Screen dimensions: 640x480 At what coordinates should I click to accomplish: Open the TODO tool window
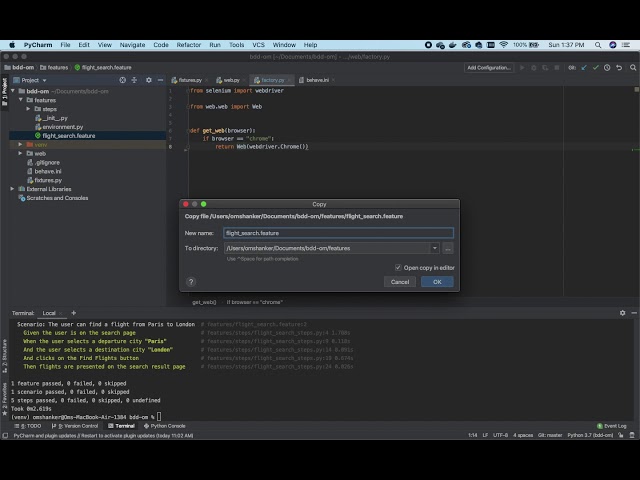click(28, 426)
